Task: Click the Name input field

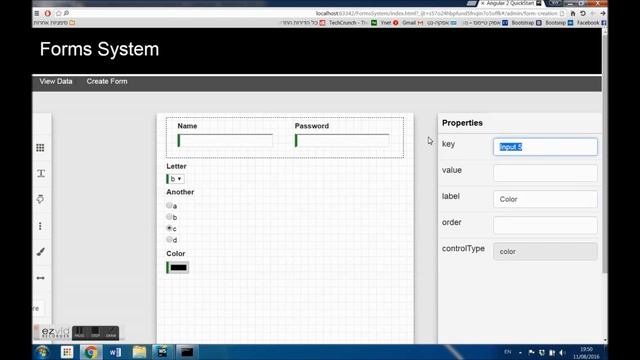Action: (225, 140)
